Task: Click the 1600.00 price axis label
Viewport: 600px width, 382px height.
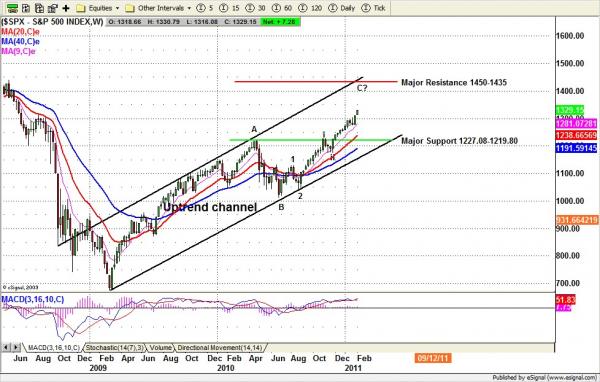Action: [x=570, y=36]
